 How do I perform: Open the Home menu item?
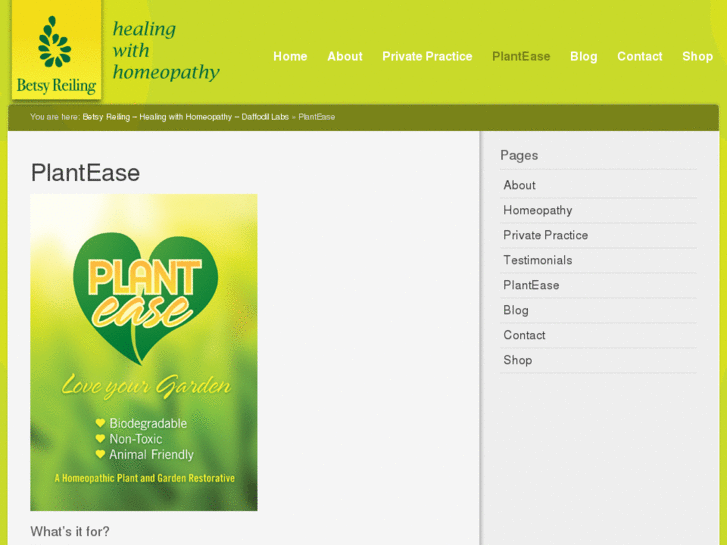pyautogui.click(x=290, y=57)
